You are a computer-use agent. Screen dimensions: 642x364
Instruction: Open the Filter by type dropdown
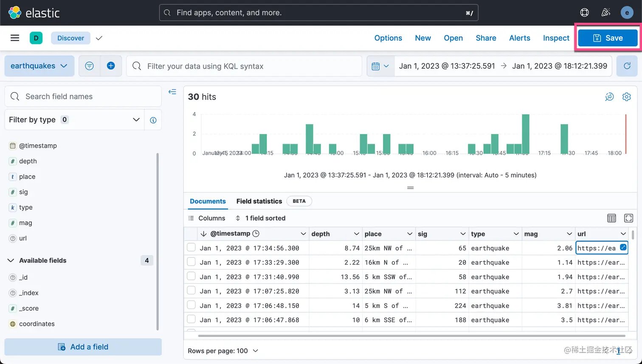74,120
